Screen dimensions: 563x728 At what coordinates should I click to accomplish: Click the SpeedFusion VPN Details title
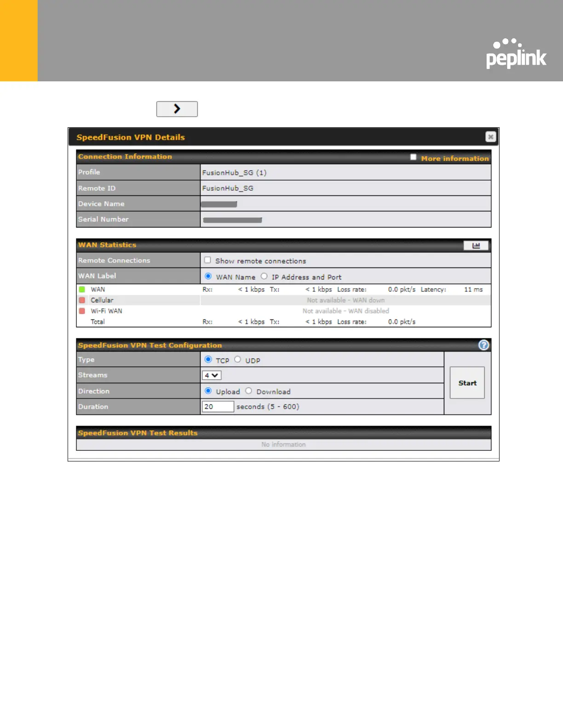coord(131,137)
